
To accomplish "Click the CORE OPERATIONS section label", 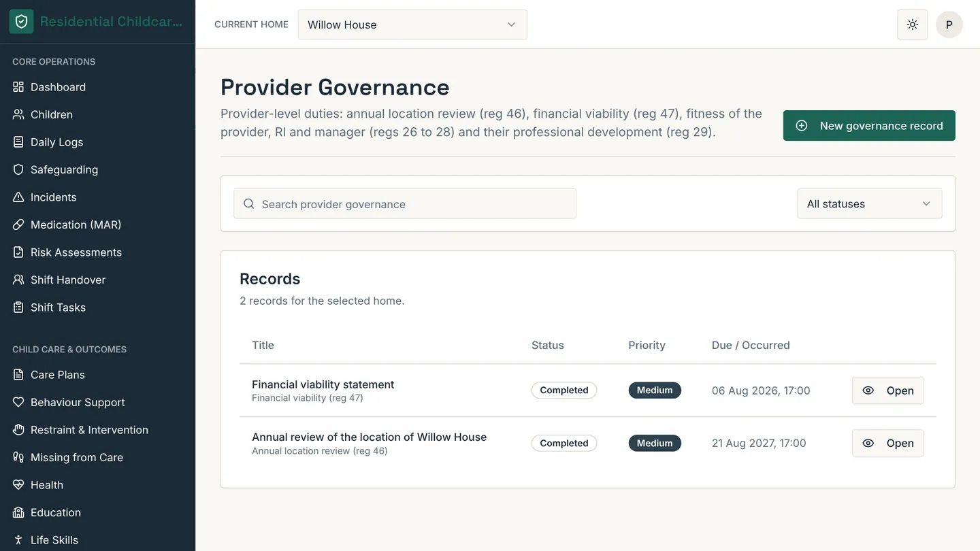I will tap(54, 61).
